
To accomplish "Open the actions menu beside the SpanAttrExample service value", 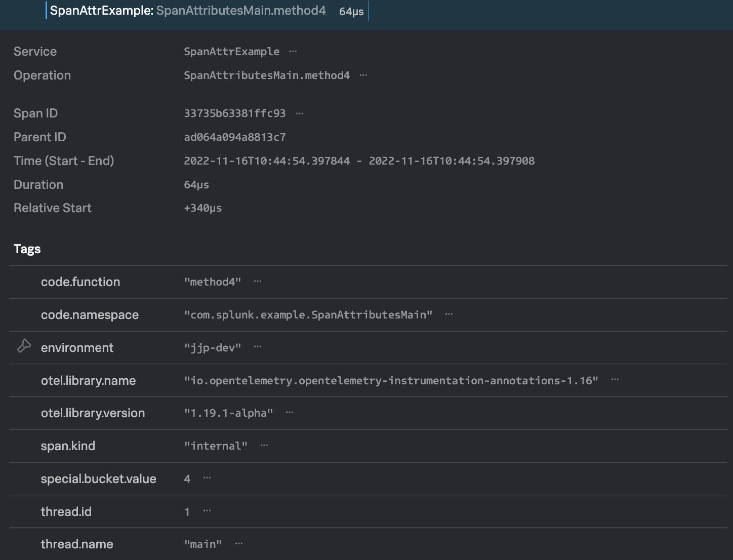I will pyautogui.click(x=294, y=51).
